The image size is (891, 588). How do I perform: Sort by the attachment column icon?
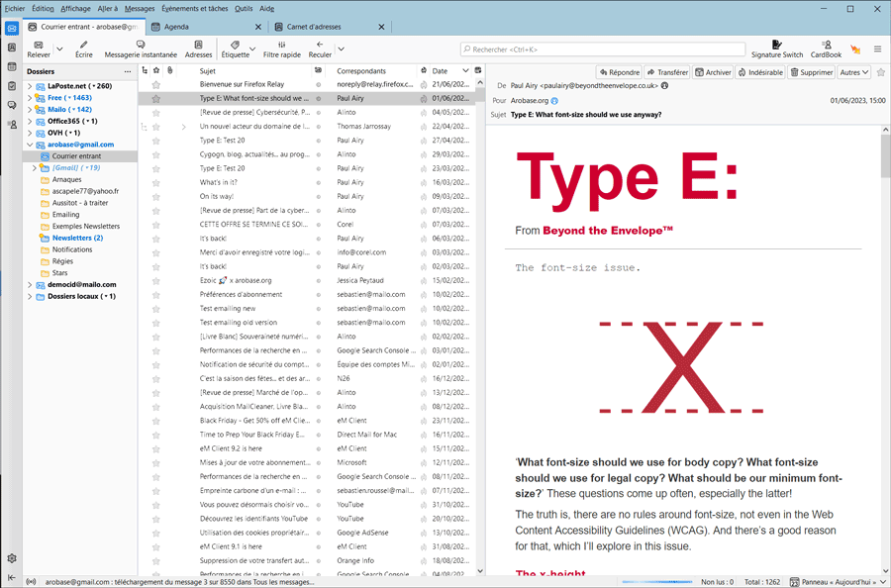pos(169,71)
